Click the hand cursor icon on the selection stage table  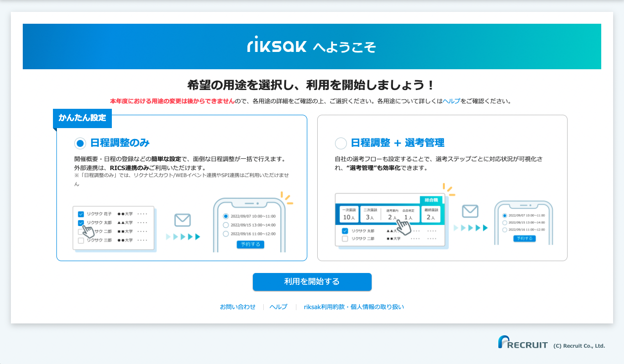pos(405,227)
